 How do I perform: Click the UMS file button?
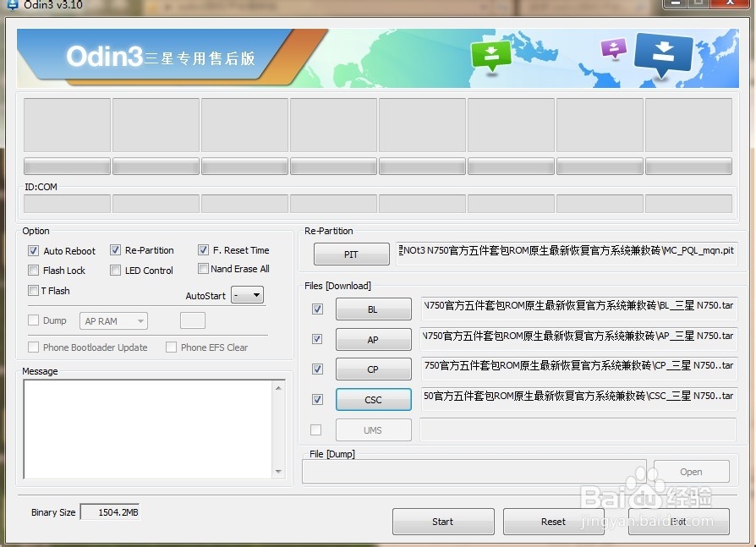374,429
